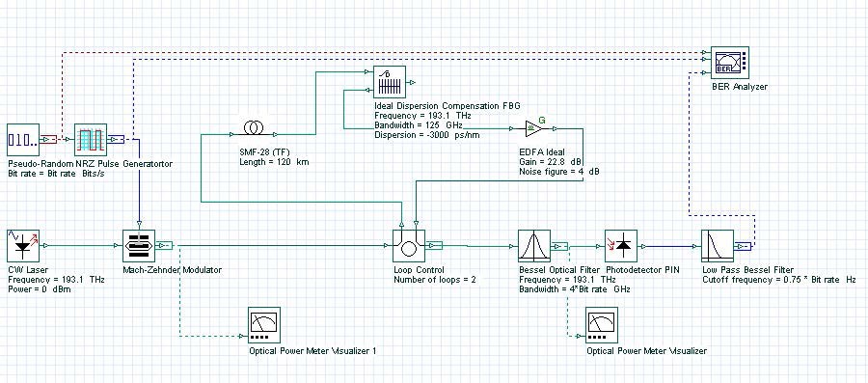The image size is (868, 383).
Task: Click the Photodetector PIN component
Action: (621, 245)
